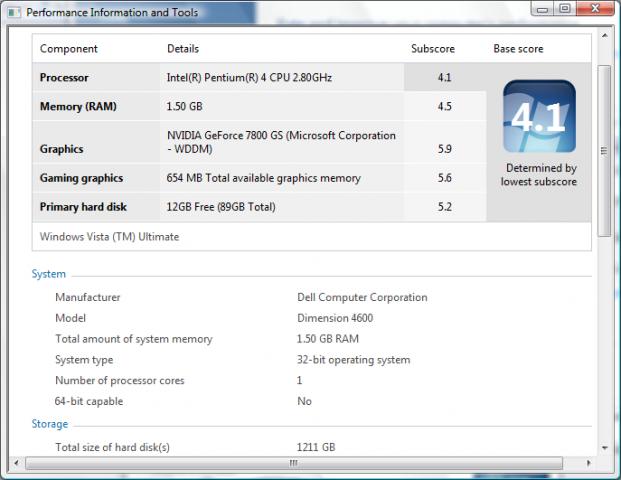Click the vertical scrollbar thumb
Viewport: 621px width, 480px height.
click(604, 151)
